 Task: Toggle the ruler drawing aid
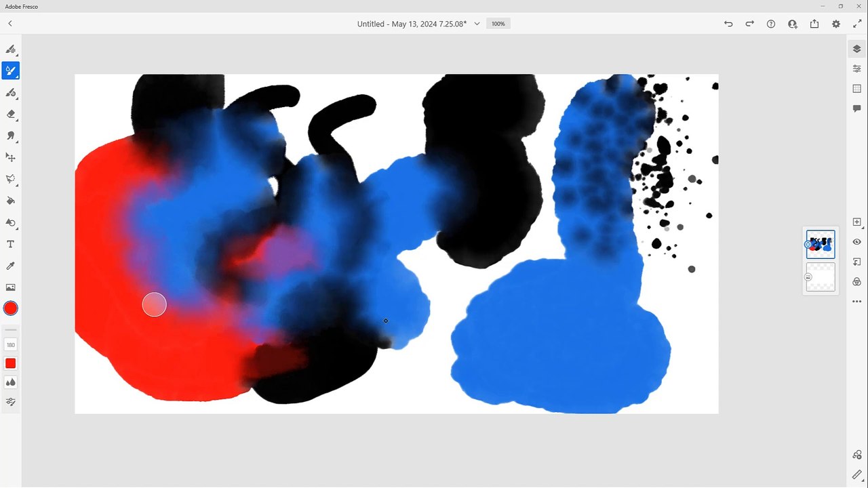[x=857, y=475]
